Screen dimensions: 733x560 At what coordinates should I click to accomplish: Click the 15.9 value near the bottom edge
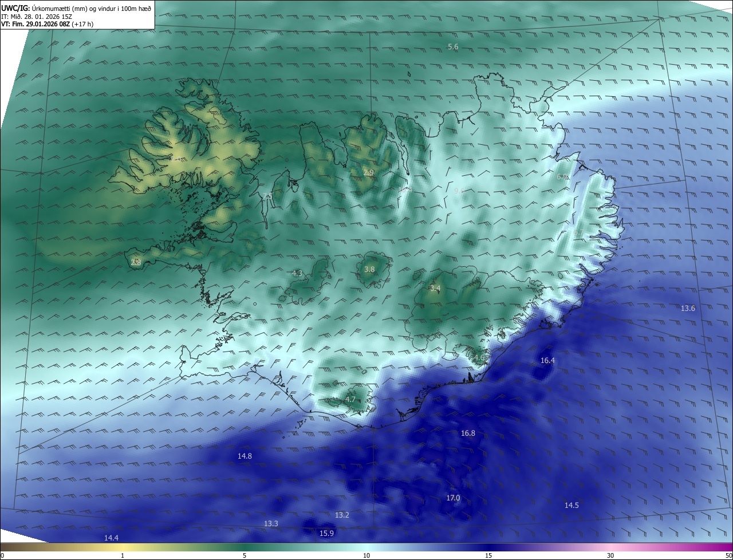326,534
